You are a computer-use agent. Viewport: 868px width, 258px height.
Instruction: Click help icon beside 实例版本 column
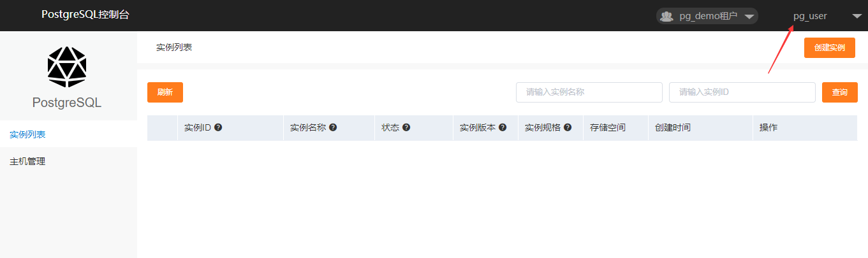[x=503, y=127]
